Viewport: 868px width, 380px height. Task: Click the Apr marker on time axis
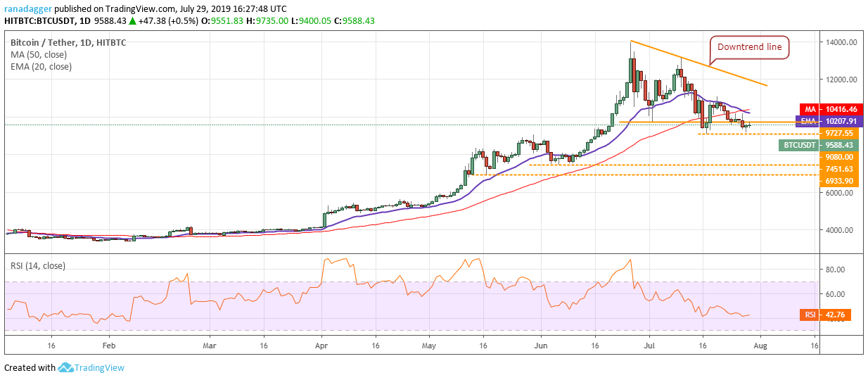[x=321, y=346]
